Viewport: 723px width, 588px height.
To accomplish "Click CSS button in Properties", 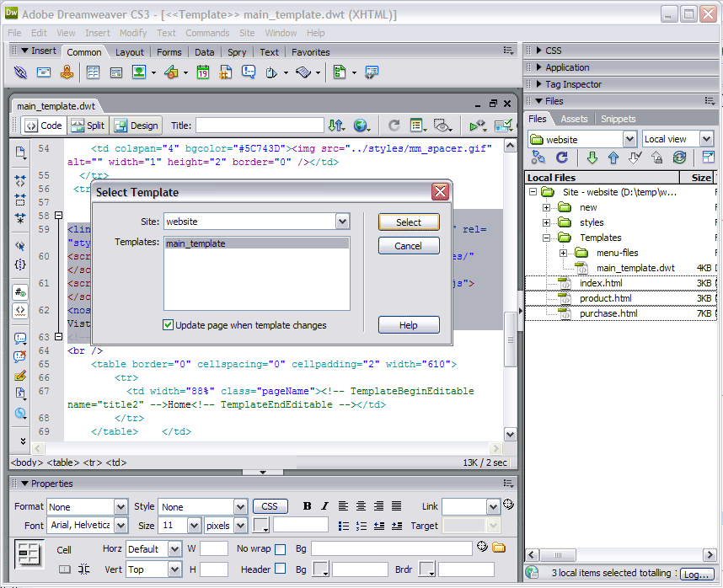I will 270,506.
